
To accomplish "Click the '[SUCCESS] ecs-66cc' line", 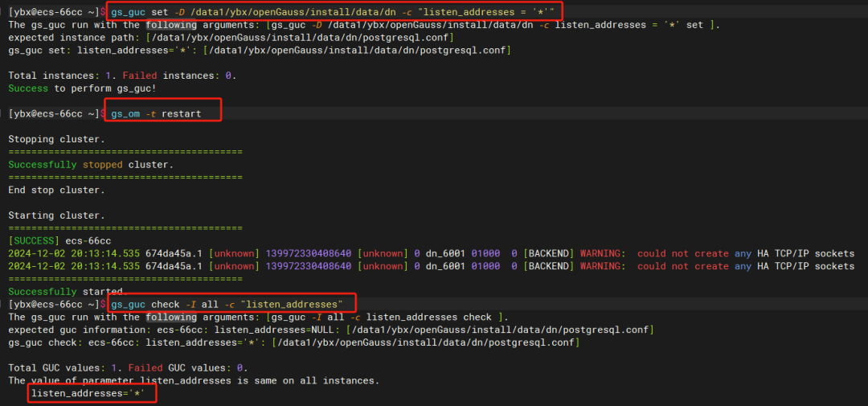I will point(59,240).
